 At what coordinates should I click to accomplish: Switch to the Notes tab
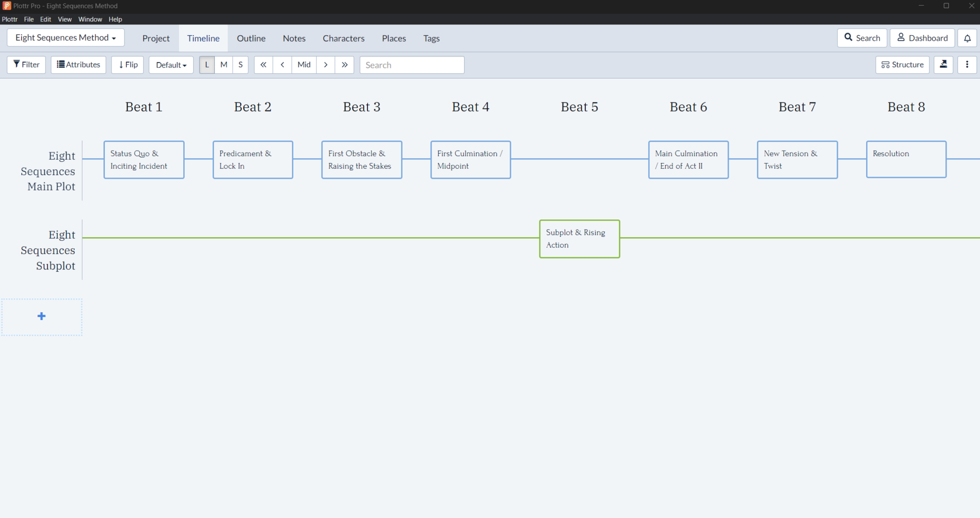coord(294,38)
